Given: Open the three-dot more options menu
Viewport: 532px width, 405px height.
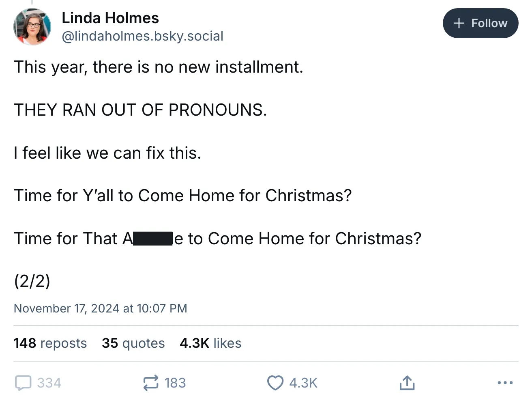Looking at the screenshot, I should [x=505, y=383].
